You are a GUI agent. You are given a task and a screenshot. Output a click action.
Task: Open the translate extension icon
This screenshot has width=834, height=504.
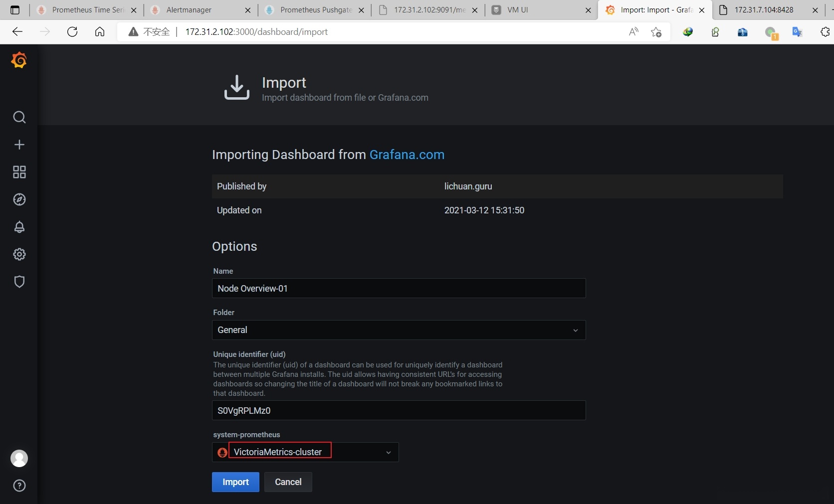(x=797, y=32)
